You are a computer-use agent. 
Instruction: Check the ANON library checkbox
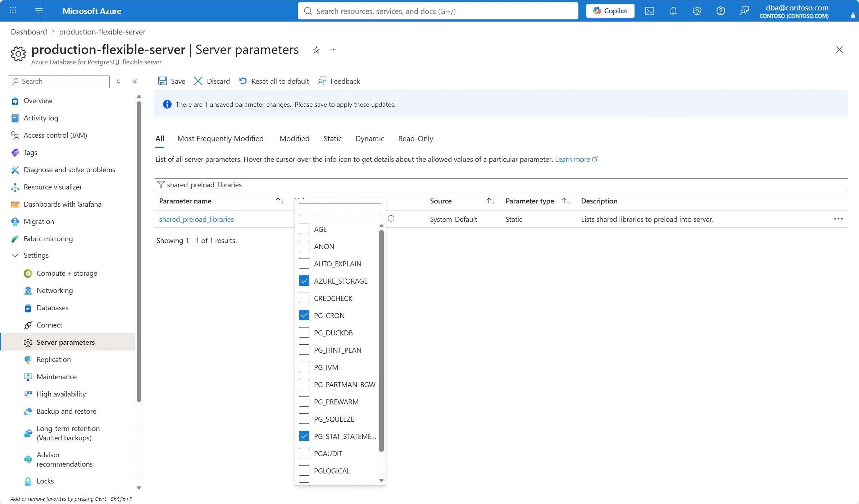pyautogui.click(x=304, y=246)
